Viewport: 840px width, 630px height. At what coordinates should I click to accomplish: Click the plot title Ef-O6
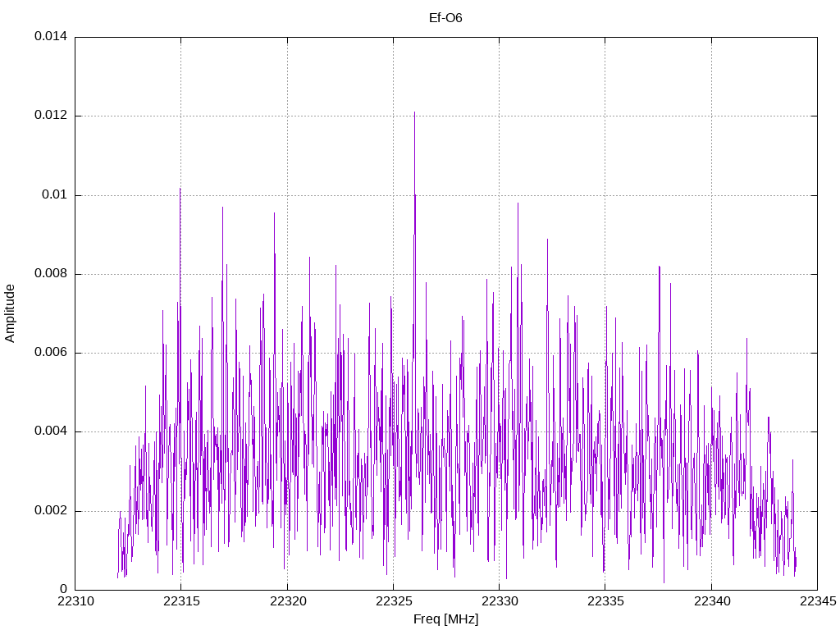pyautogui.click(x=445, y=18)
